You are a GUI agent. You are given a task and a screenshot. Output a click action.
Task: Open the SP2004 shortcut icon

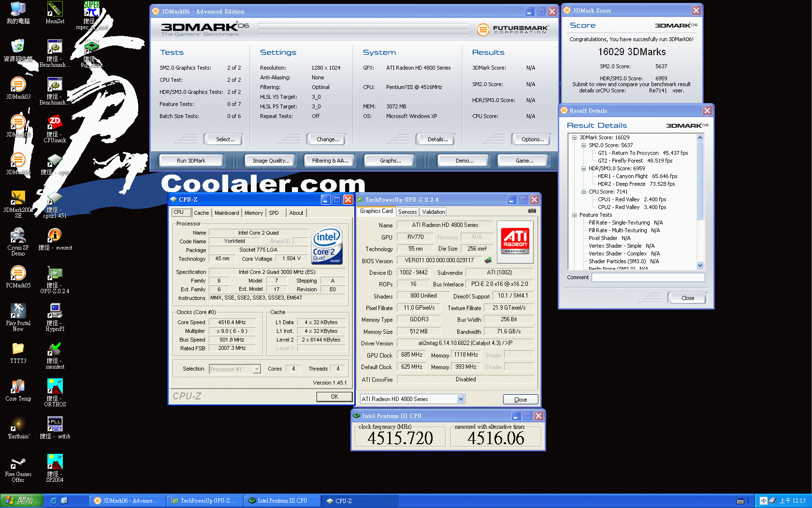coord(55,468)
